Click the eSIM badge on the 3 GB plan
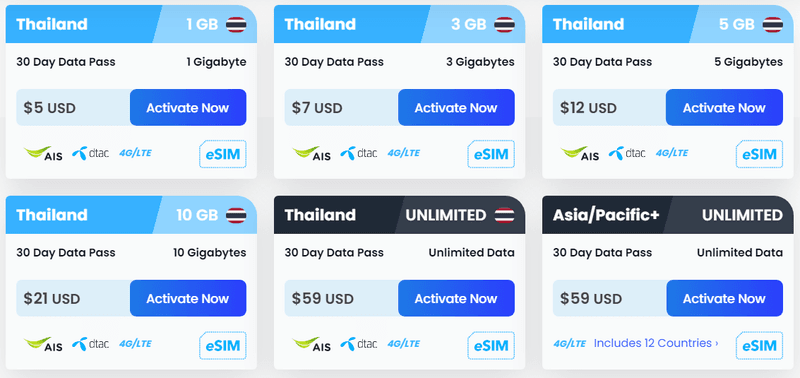 491,154
